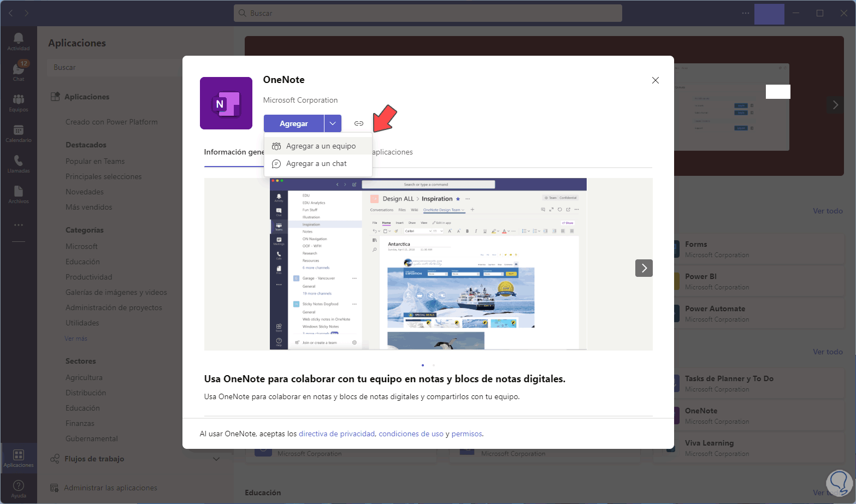Select first carousel dot indicator

(x=423, y=365)
